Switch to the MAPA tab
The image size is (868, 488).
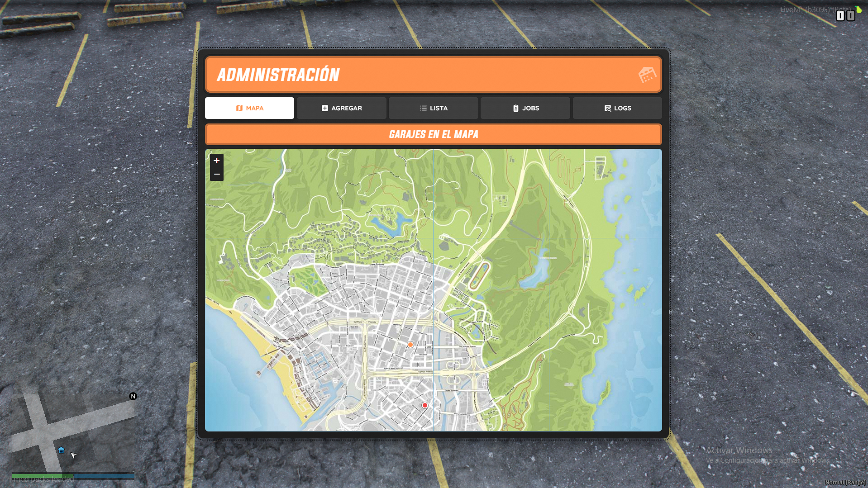tap(249, 108)
